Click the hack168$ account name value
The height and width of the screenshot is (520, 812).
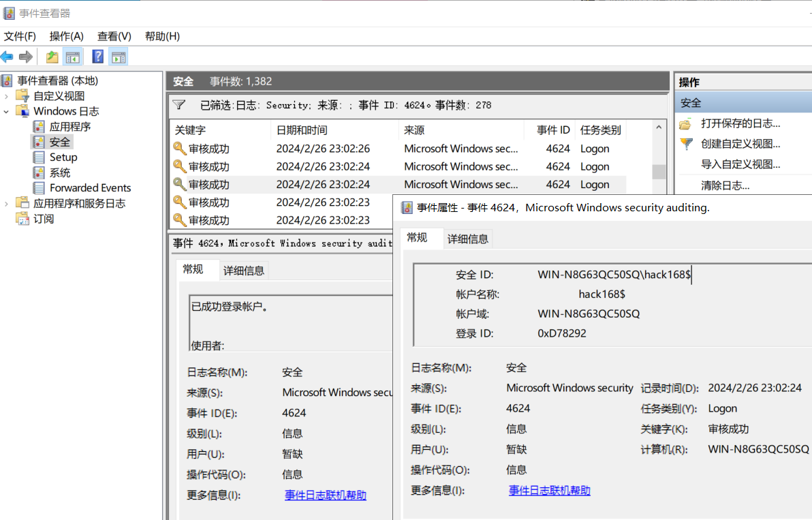coord(602,294)
